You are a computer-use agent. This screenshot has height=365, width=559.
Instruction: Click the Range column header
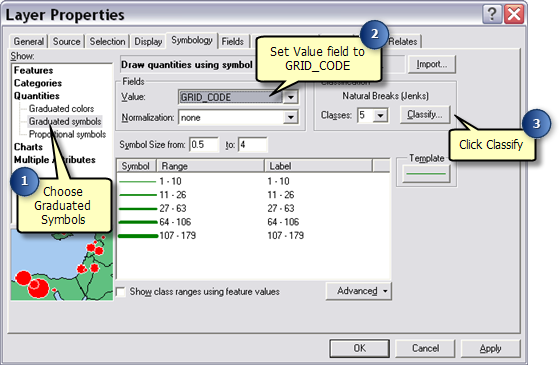(210, 166)
